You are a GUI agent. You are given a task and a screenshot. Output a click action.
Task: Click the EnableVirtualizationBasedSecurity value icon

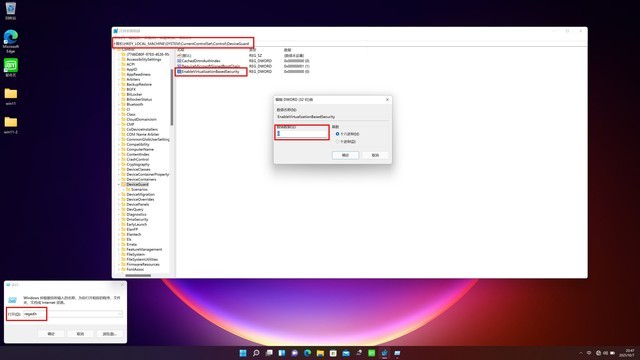tap(179, 71)
